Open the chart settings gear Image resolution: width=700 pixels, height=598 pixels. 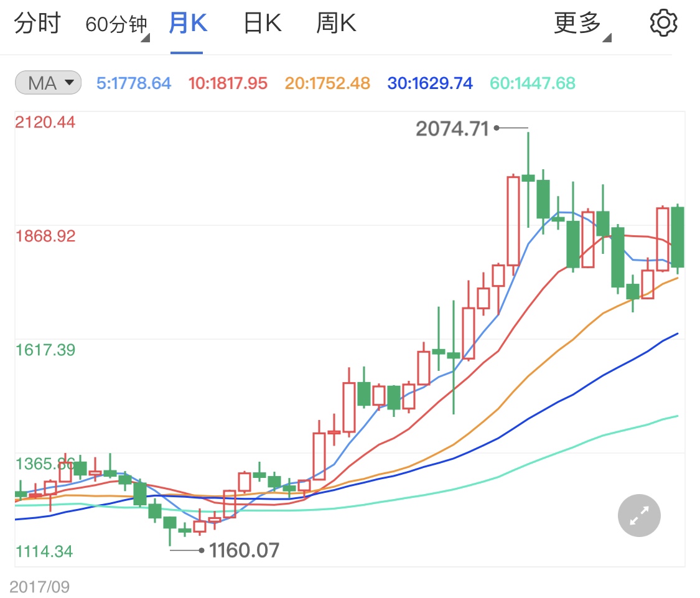click(663, 23)
